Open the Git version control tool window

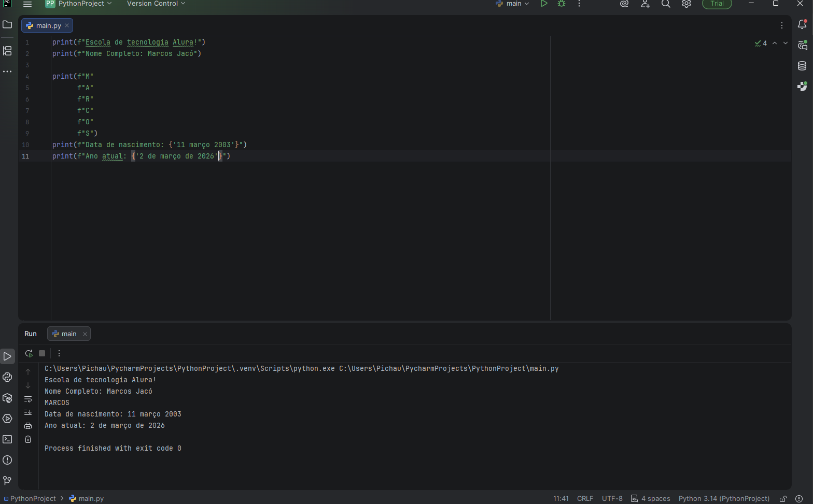click(7, 481)
